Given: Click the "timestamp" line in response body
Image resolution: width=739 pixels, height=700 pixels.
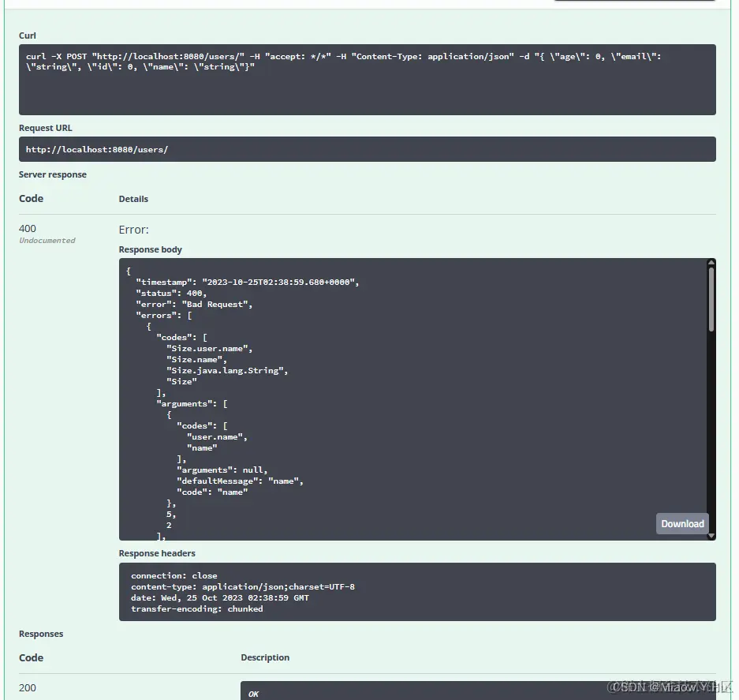Looking at the screenshot, I should click(x=248, y=282).
